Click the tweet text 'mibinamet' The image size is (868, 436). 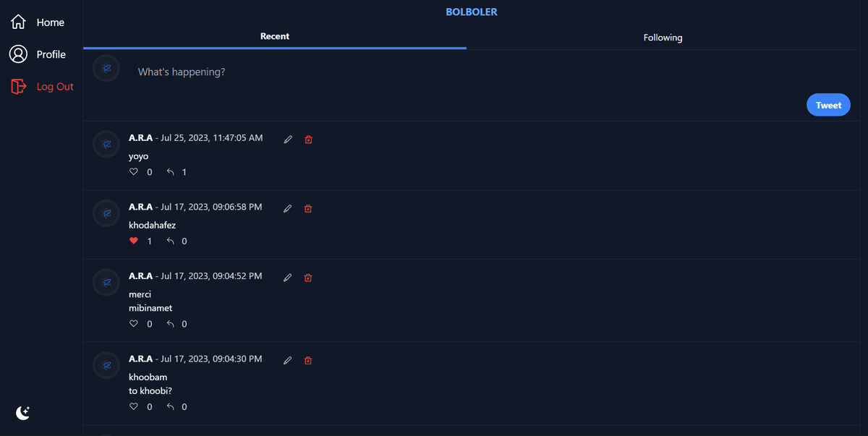point(150,308)
